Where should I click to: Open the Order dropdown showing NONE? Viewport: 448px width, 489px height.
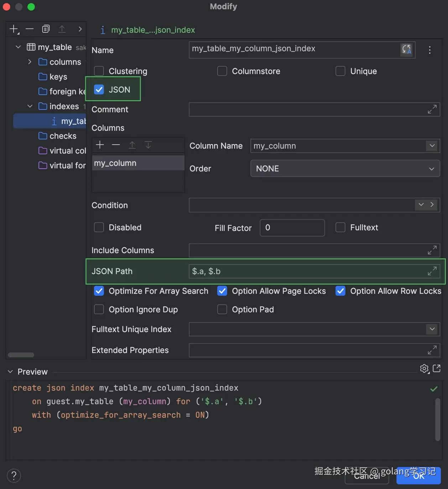click(x=345, y=169)
